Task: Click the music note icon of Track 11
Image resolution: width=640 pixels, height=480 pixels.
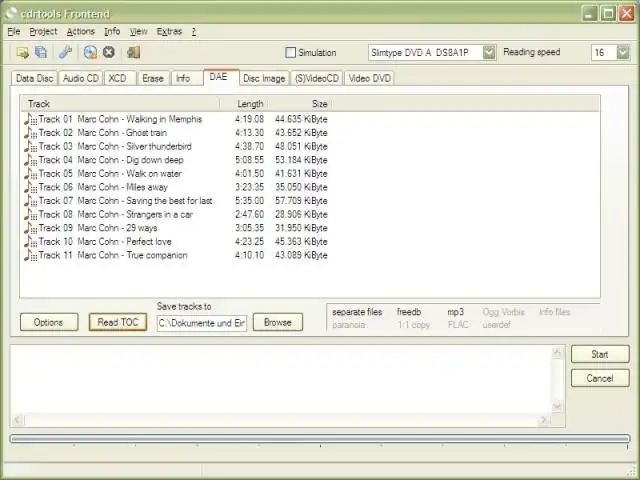Action: click(x=31, y=256)
